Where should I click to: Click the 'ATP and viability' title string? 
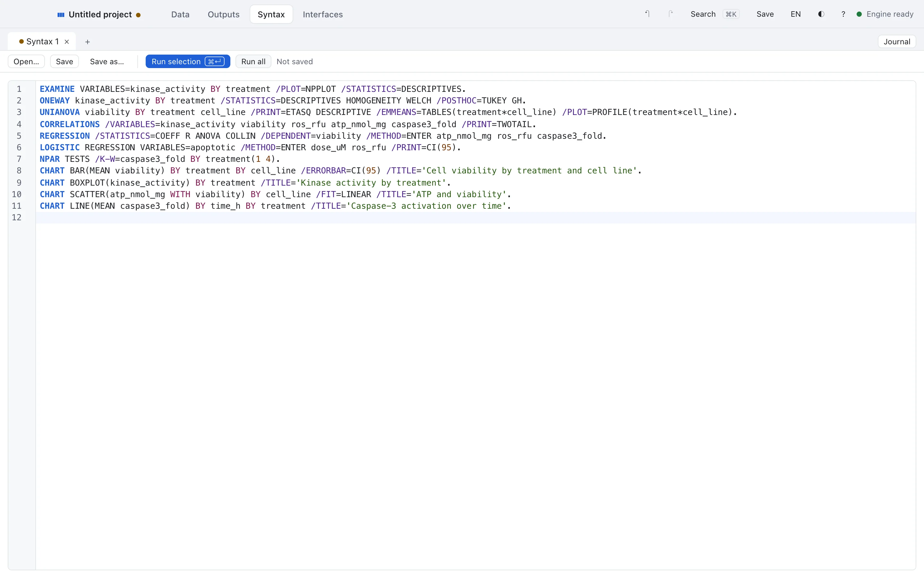[459, 194]
